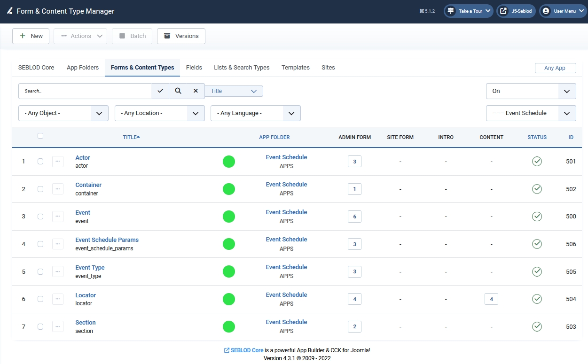This screenshot has height=364, width=588.
Task: Open Content view badge for Locator
Action: (x=491, y=299)
